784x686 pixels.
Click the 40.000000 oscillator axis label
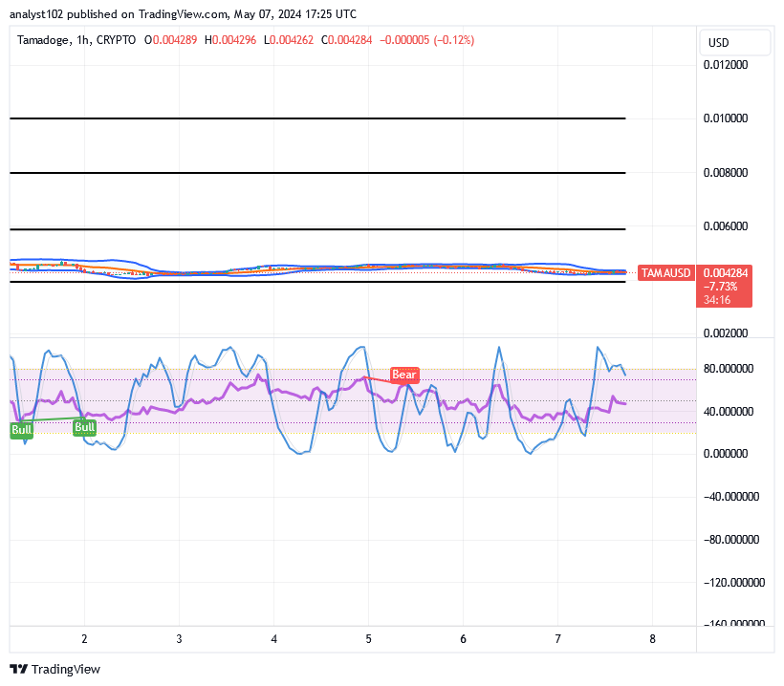click(x=729, y=412)
